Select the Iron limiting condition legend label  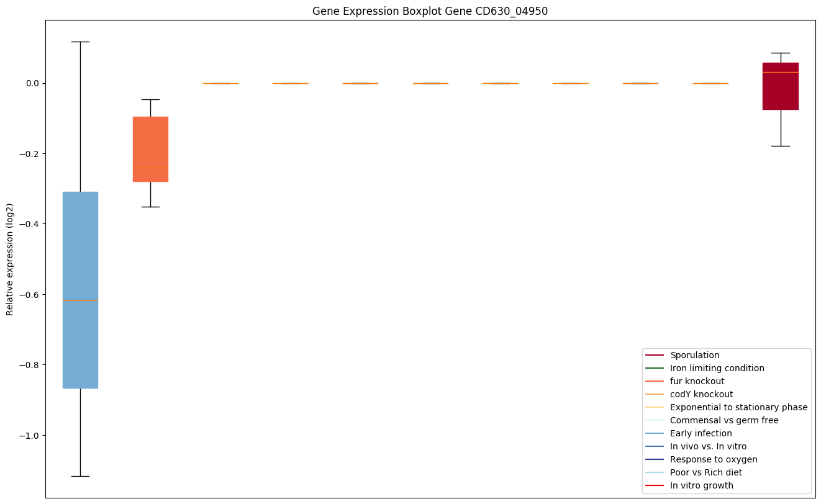coord(717,368)
